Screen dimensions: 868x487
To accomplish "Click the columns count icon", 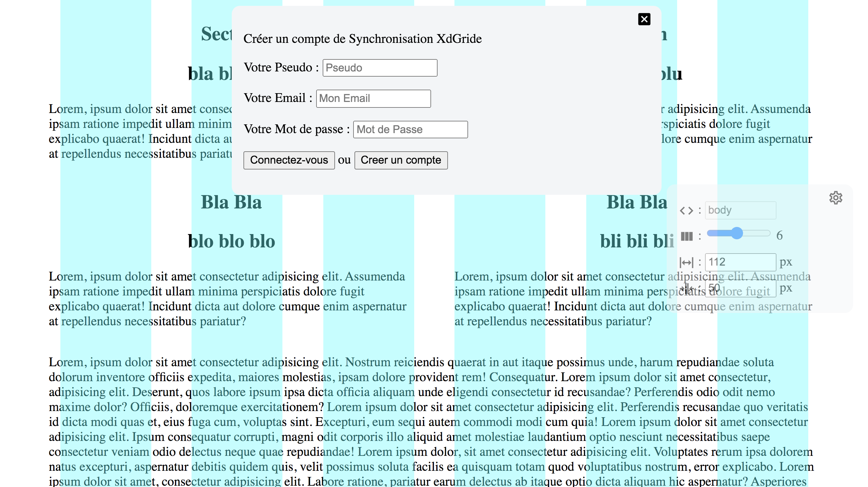I will 686,236.
